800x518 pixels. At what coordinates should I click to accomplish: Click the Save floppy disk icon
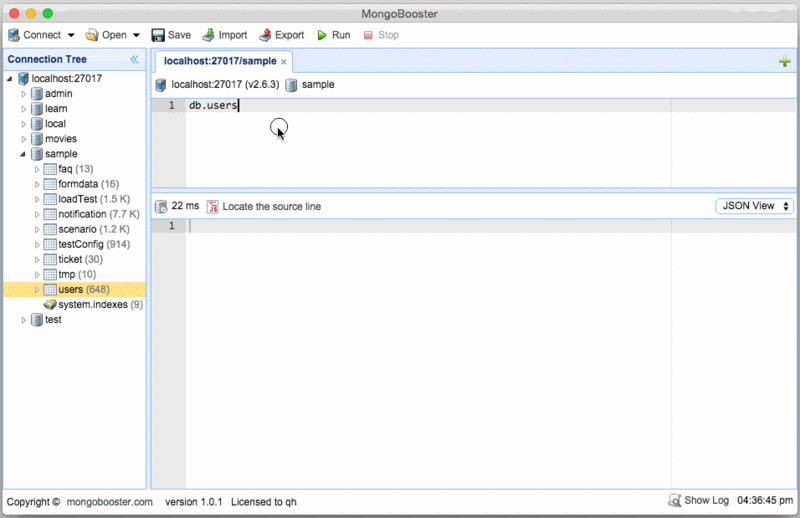[x=158, y=35]
